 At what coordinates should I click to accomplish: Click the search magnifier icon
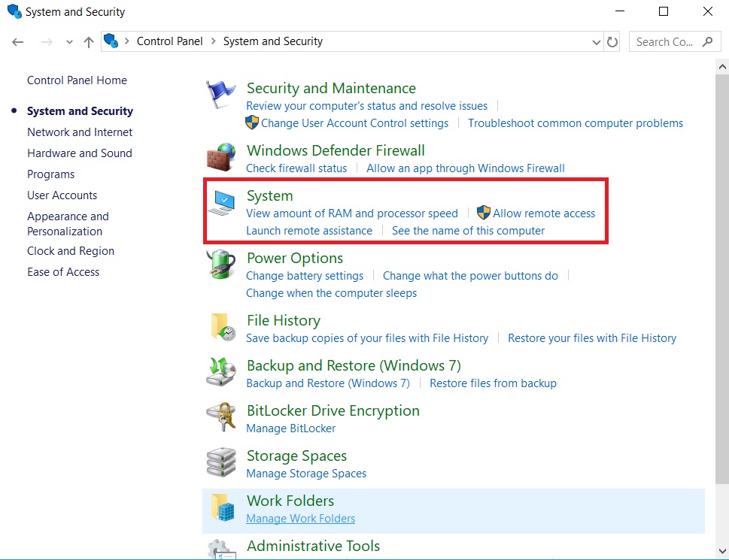pos(707,42)
